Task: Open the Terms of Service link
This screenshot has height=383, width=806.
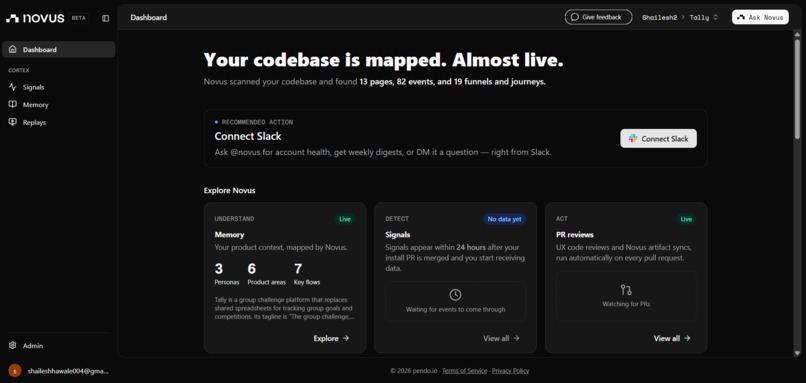Action: [464, 371]
